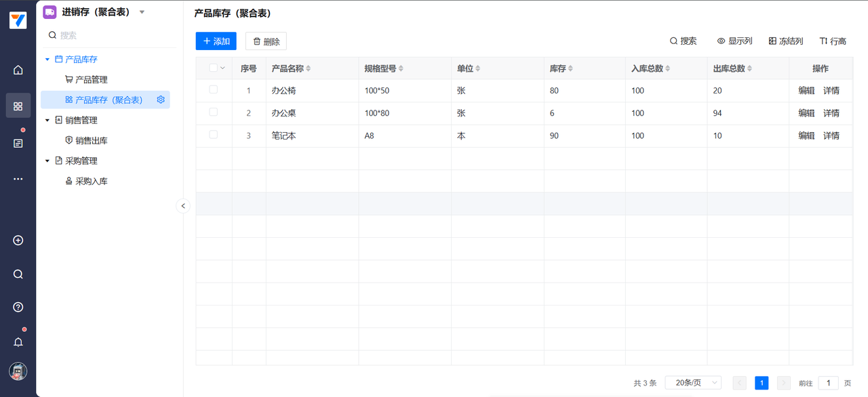Open the 20条/页 page size dropdown
Screen dimensions: 868x397
693,383
